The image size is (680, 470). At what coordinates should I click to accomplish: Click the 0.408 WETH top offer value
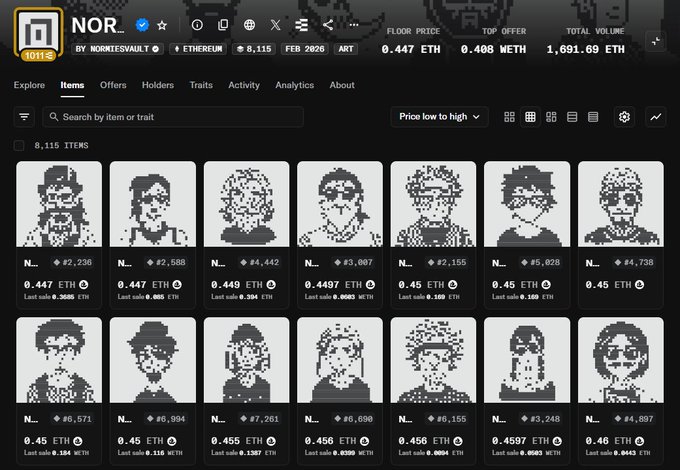493,49
